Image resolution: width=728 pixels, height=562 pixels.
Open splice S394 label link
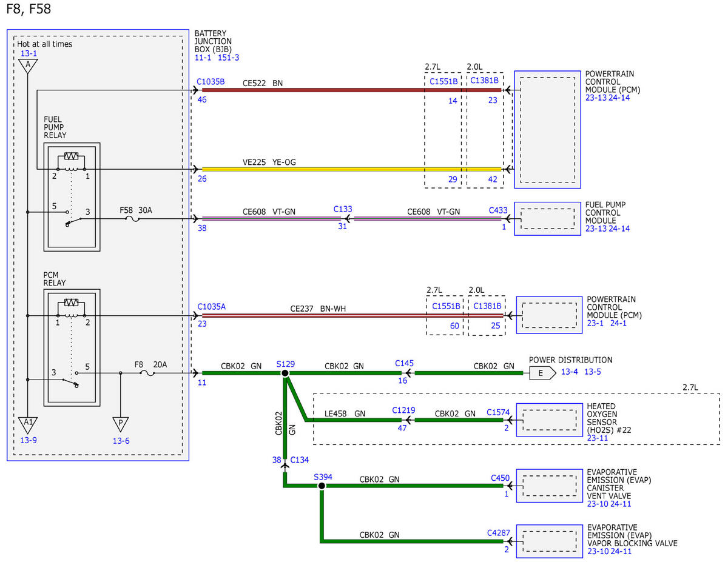pos(324,477)
